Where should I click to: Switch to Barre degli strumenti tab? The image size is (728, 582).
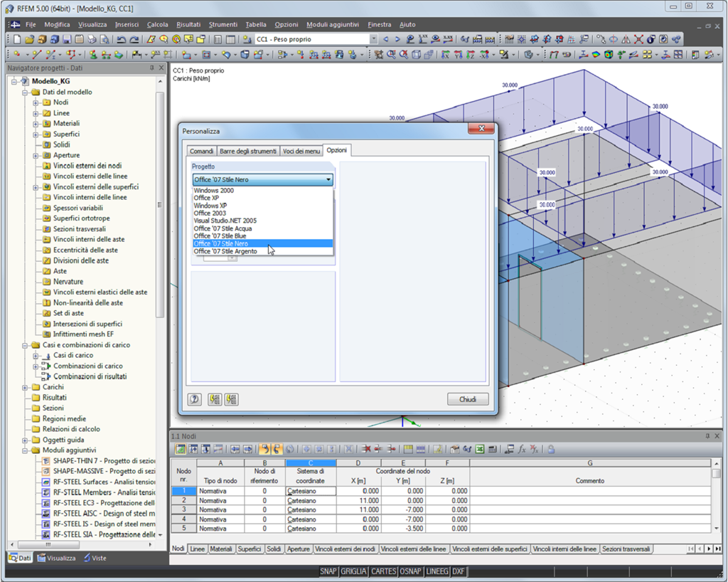[248, 151]
